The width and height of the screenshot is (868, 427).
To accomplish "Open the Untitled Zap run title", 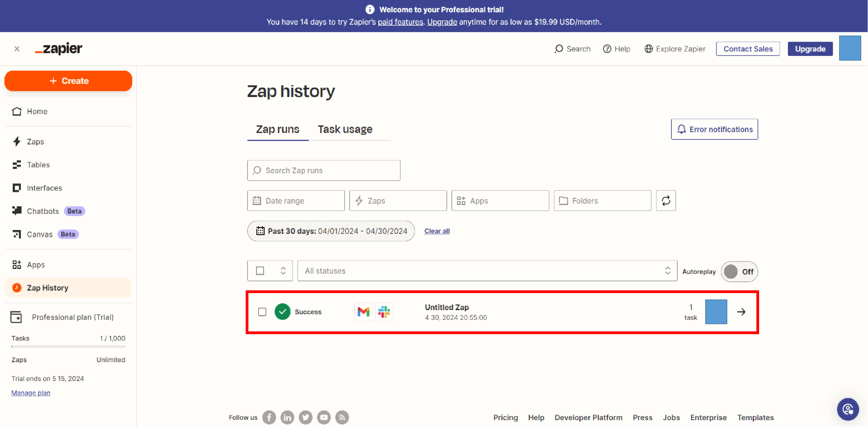I will coord(447,307).
